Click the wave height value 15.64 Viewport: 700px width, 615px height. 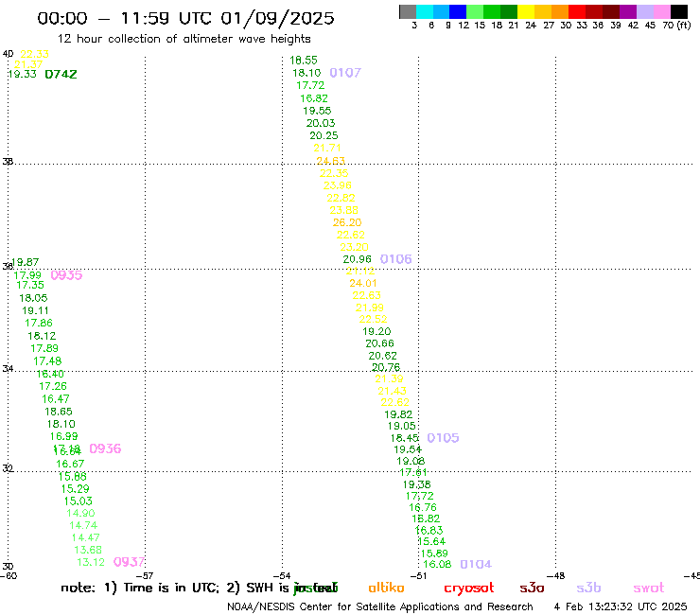point(431,541)
